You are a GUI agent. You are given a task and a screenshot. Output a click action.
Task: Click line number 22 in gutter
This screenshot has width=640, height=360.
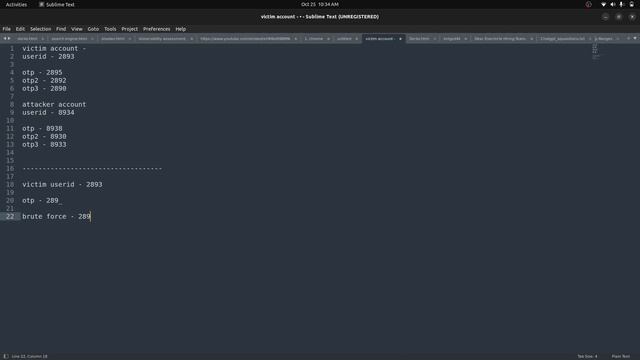pos(10,216)
